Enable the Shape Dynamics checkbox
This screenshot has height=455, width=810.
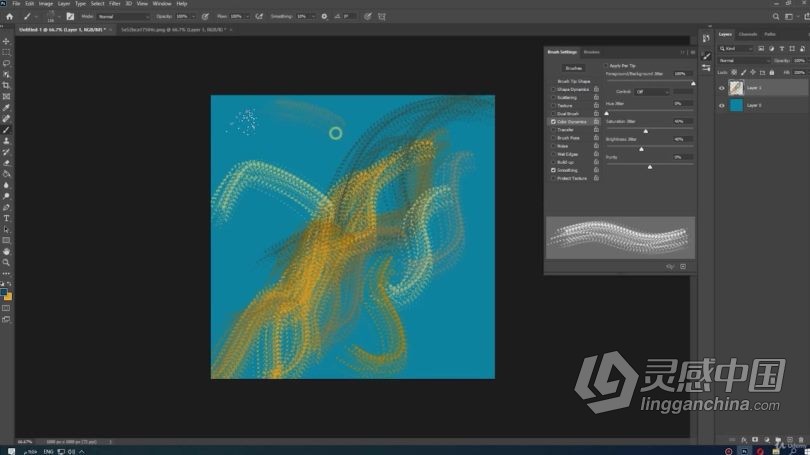tap(553, 89)
